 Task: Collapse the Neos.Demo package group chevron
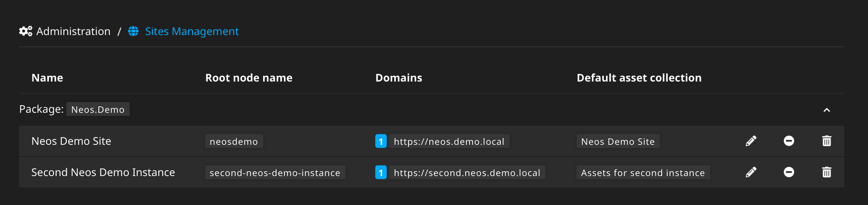coord(826,110)
